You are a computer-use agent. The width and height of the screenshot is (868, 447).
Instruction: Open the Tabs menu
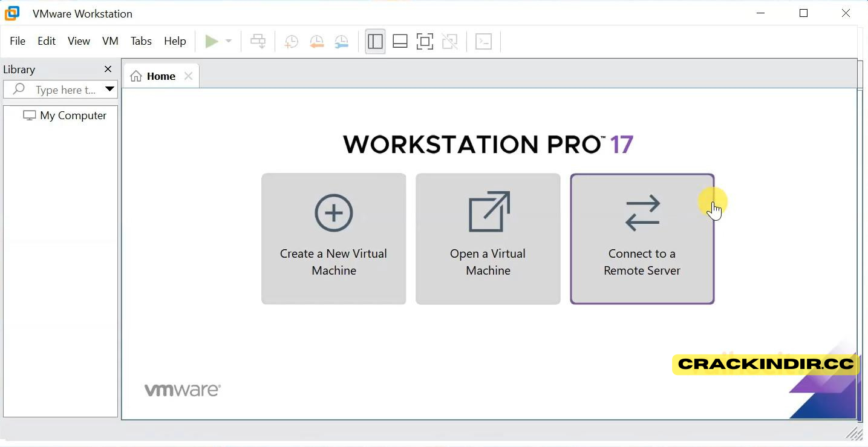[141, 41]
